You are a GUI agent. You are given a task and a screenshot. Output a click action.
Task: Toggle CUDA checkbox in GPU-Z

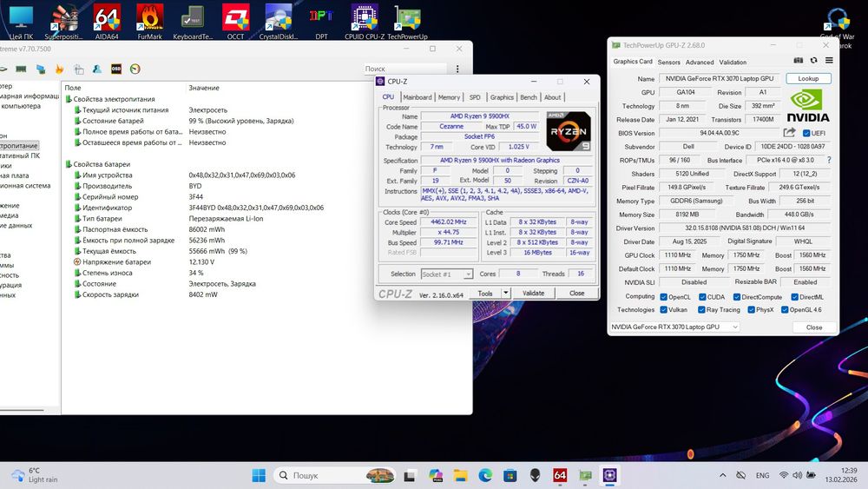(702, 297)
